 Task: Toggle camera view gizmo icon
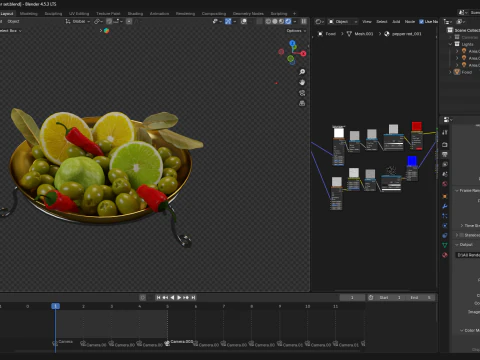pyautogui.click(x=302, y=93)
